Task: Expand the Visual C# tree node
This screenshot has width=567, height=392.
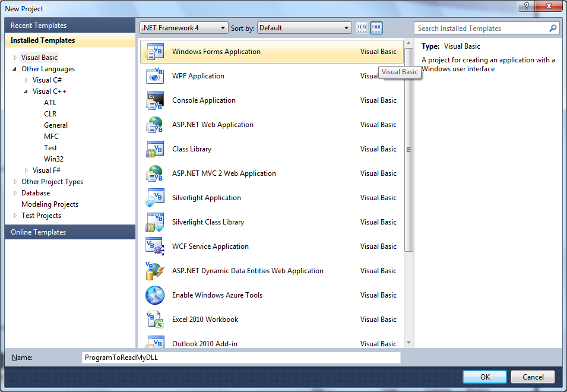Action: click(x=26, y=80)
